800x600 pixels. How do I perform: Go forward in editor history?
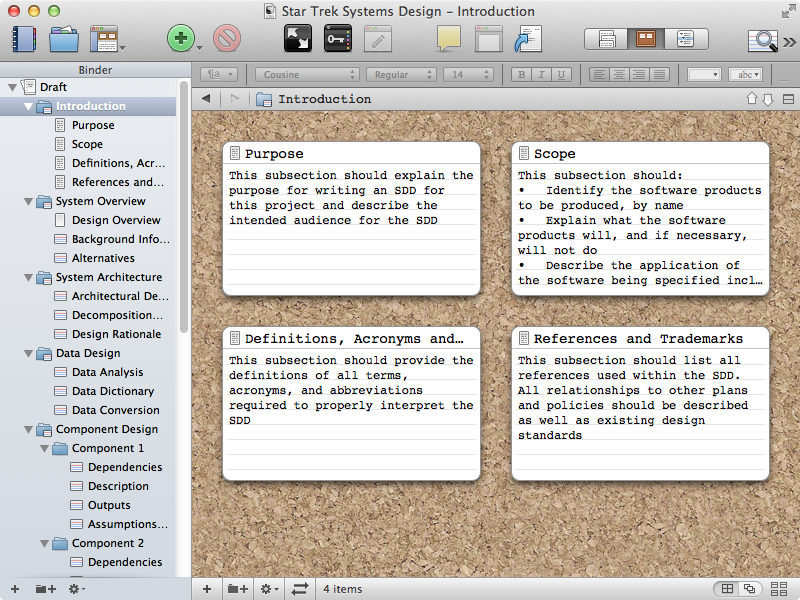[234, 98]
